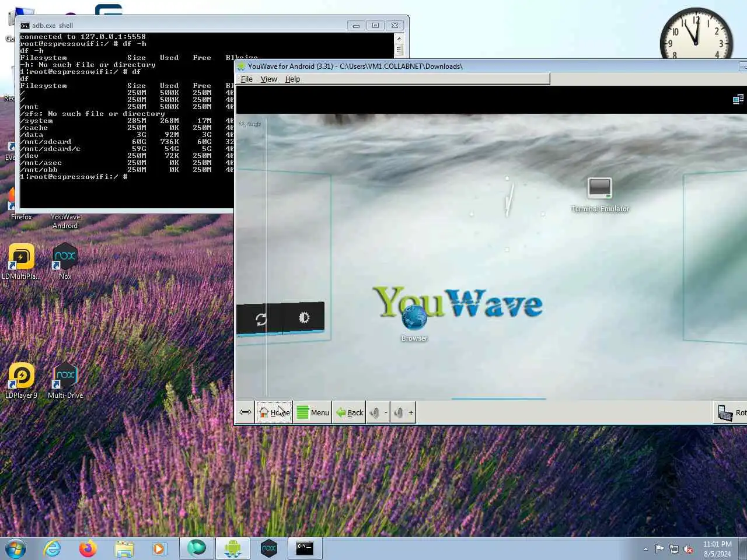The height and width of the screenshot is (560, 747).
Task: Click '/system' row in adb shell output
Action: pos(127,121)
